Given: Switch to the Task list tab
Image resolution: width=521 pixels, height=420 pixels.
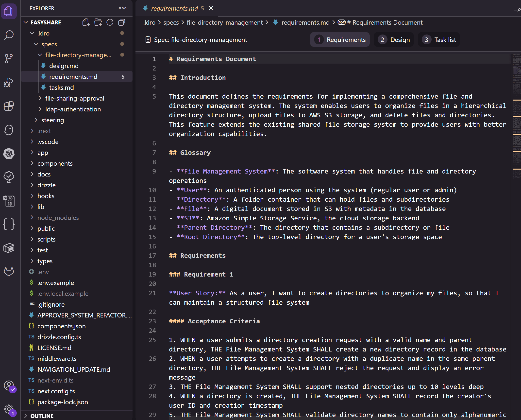Looking at the screenshot, I should click(439, 40).
